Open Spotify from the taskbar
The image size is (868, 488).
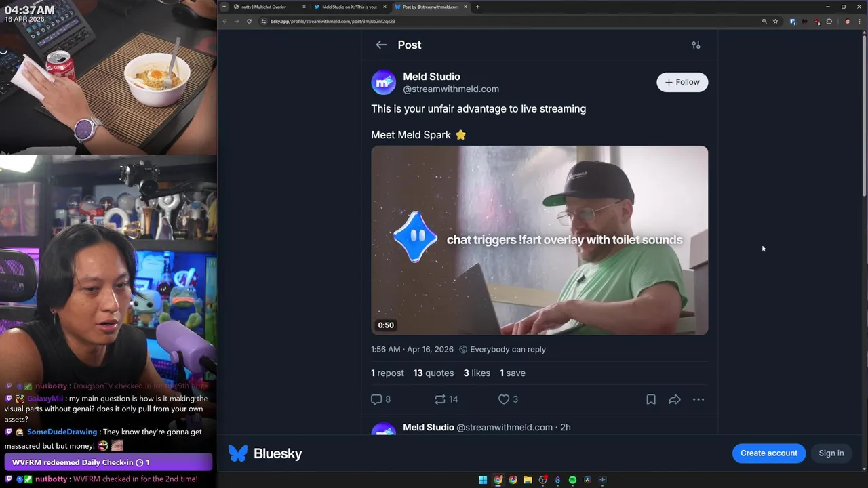pyautogui.click(x=572, y=480)
